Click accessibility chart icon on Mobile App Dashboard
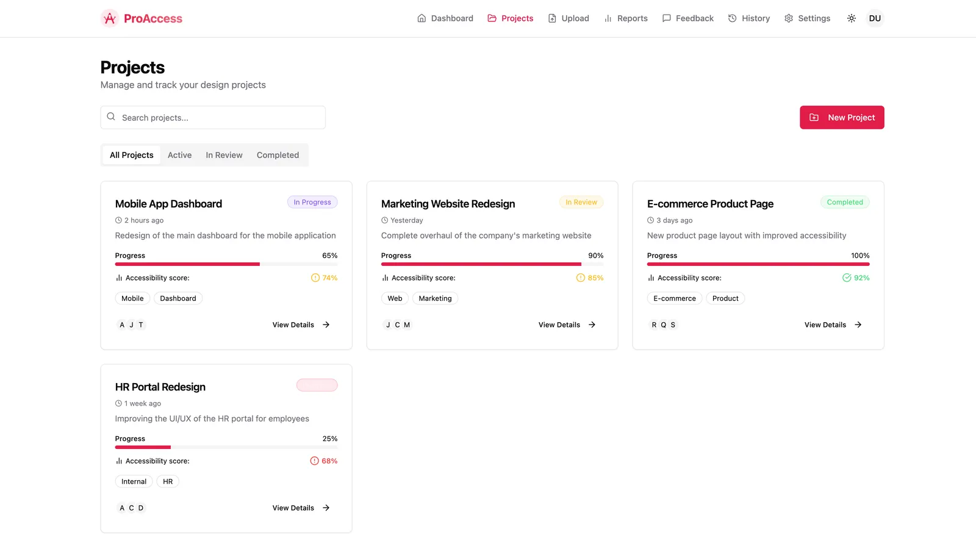This screenshot has width=976, height=560. [119, 278]
